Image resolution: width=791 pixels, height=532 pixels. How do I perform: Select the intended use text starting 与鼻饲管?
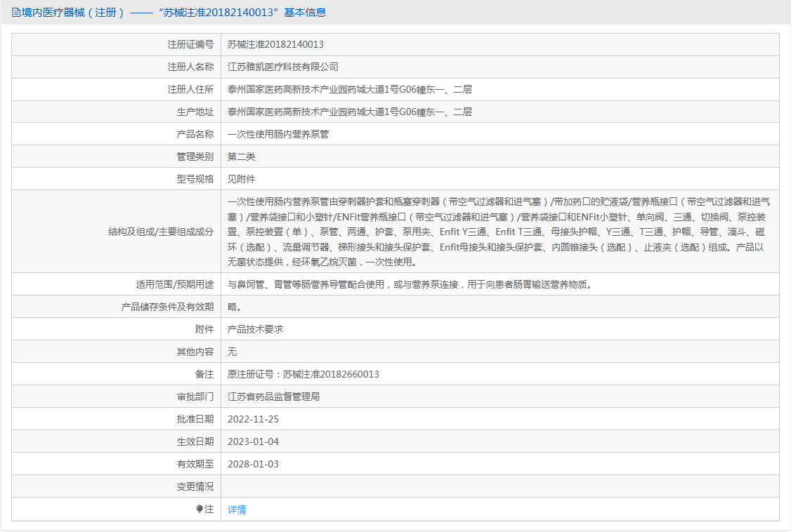click(411, 285)
